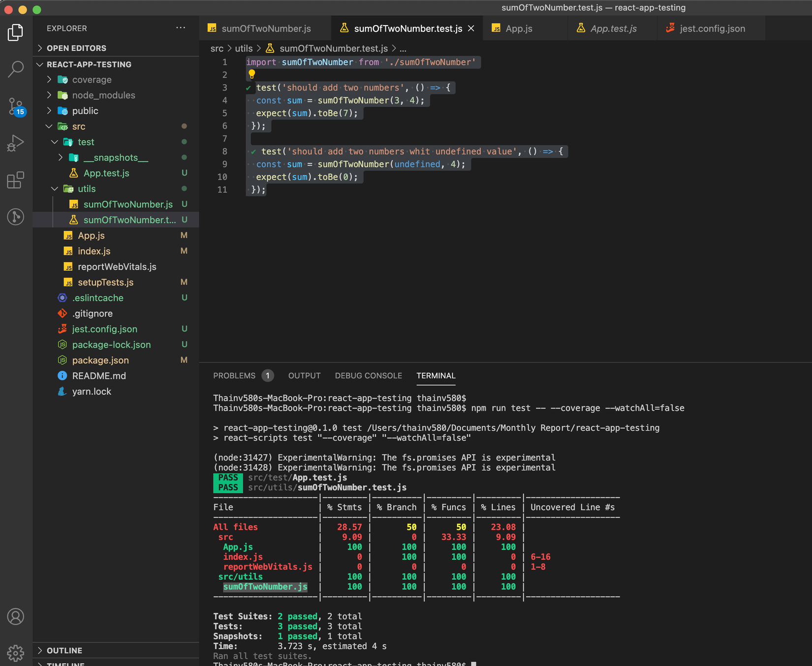Open Source Control with 15 changes
812x666 pixels.
click(x=16, y=106)
